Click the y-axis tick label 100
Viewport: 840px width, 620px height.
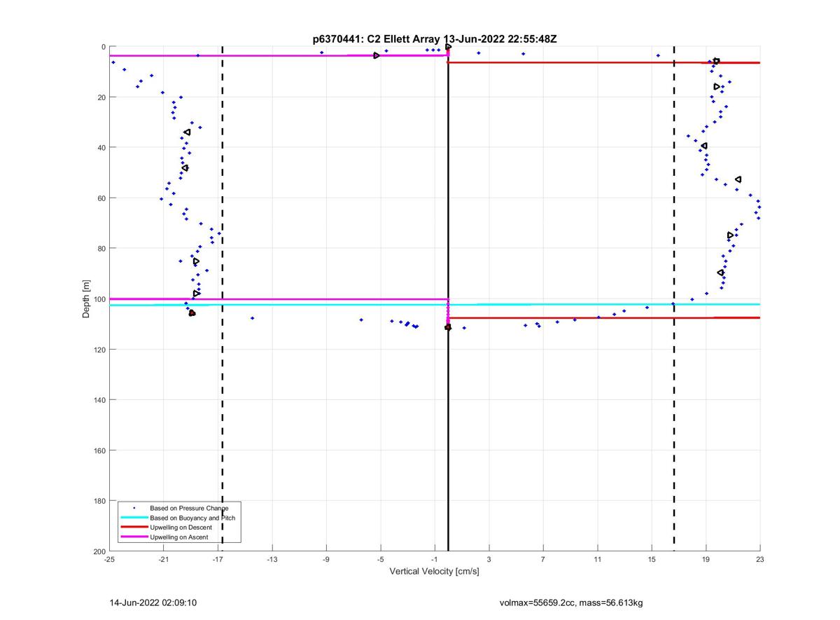pyautogui.click(x=99, y=299)
